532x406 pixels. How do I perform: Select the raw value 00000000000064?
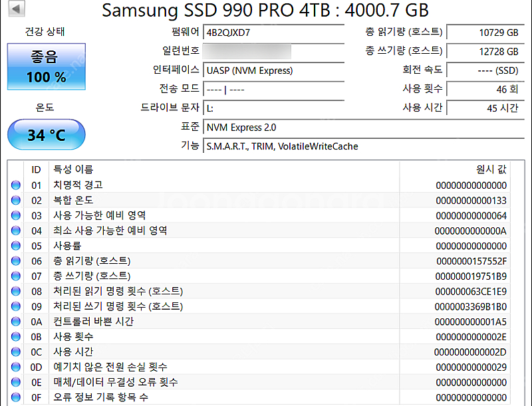pos(471,216)
